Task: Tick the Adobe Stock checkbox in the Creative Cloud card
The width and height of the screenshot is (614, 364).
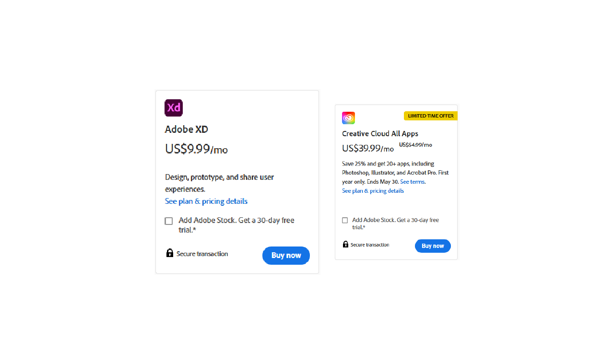Action: click(x=345, y=220)
